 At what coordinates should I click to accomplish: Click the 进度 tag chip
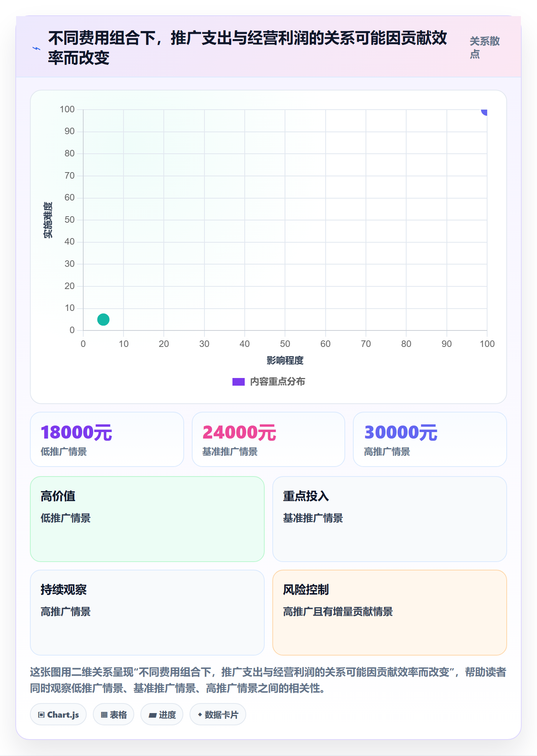click(162, 715)
